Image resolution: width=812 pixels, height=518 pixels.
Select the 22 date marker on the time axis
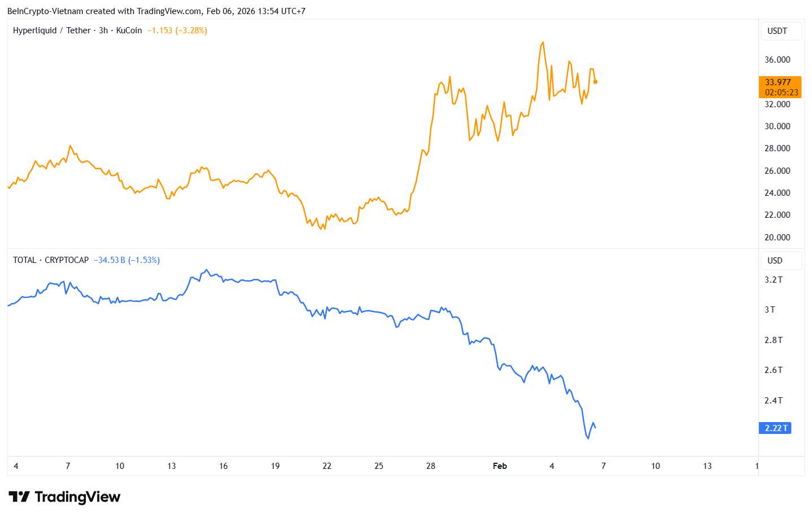coord(327,466)
